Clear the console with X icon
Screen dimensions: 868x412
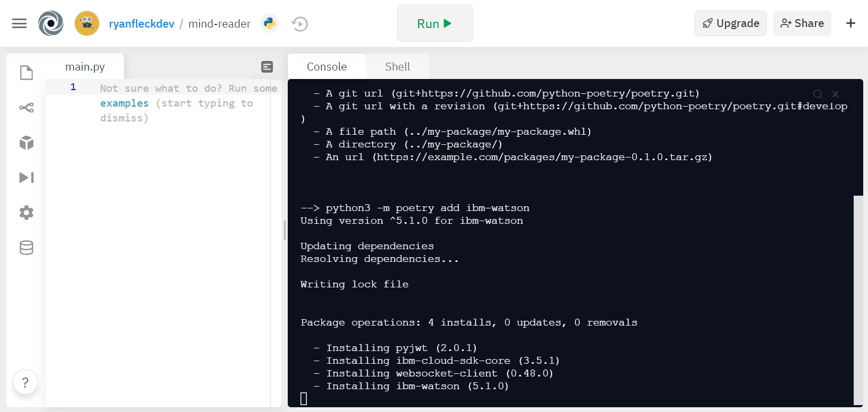835,94
